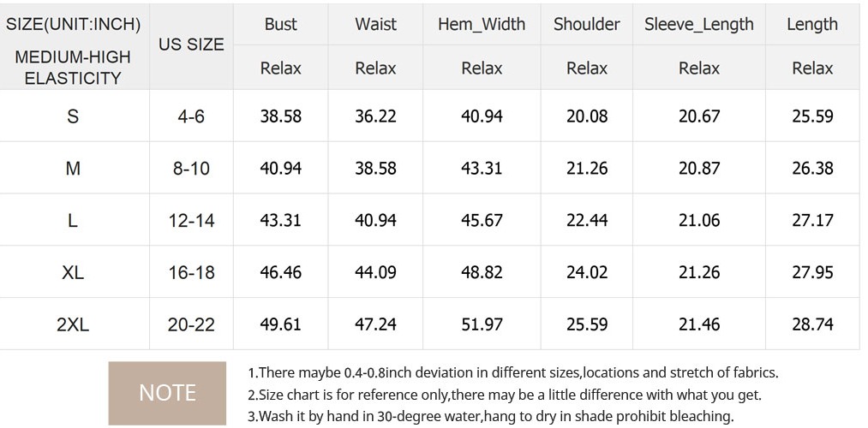This screenshot has height=428, width=868.
Task: Select the Waist column header
Action: click(x=375, y=24)
